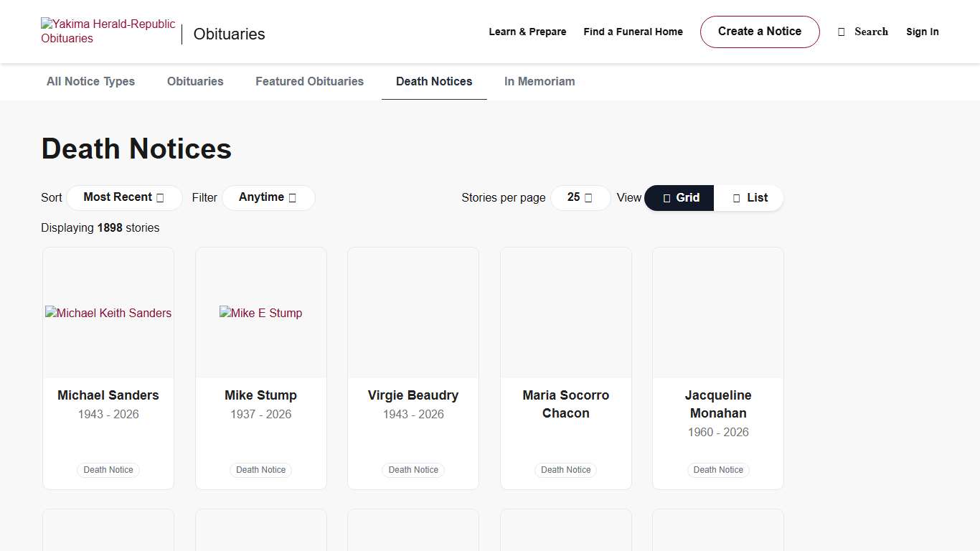Viewport: 980px width, 551px height.
Task: Click the Sign In link
Action: tap(922, 32)
